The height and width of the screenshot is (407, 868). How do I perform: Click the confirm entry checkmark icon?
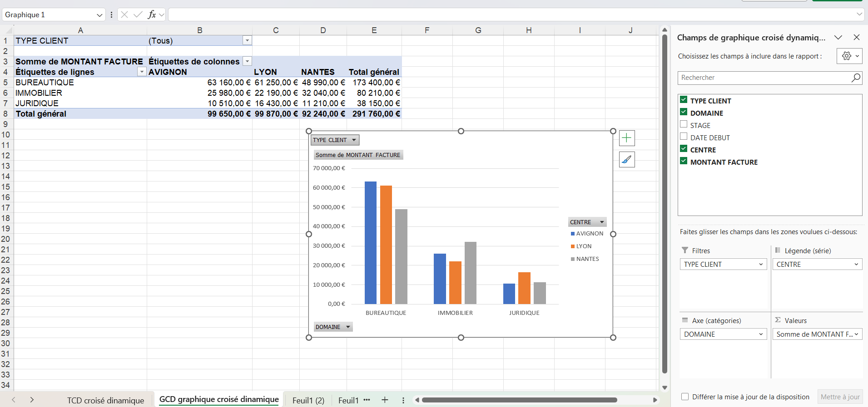click(138, 15)
